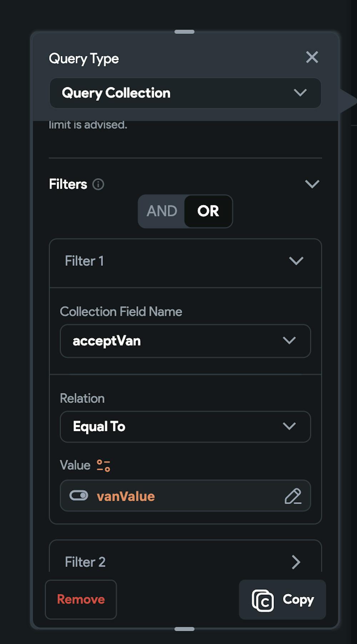
Task: Click the copy icon in Copy button
Action: click(263, 600)
